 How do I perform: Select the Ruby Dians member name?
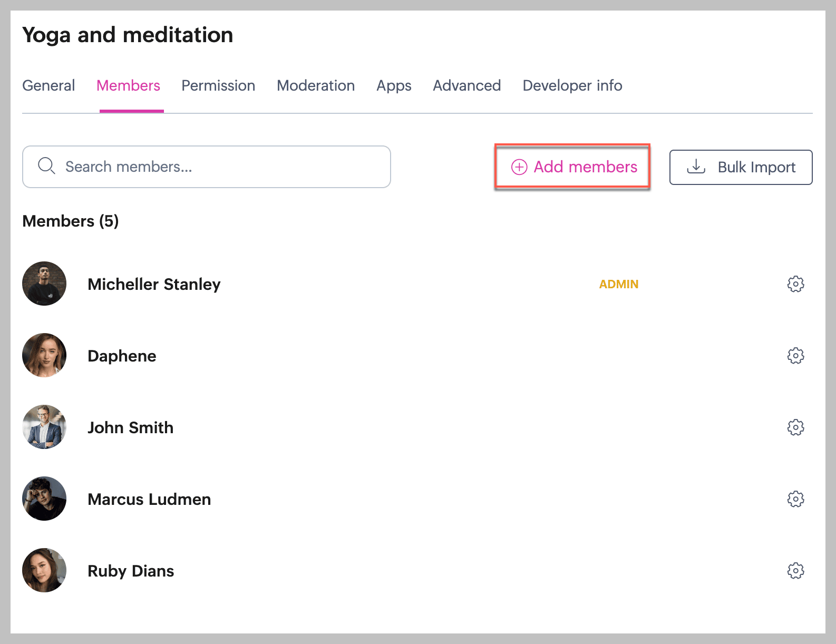[x=131, y=571]
